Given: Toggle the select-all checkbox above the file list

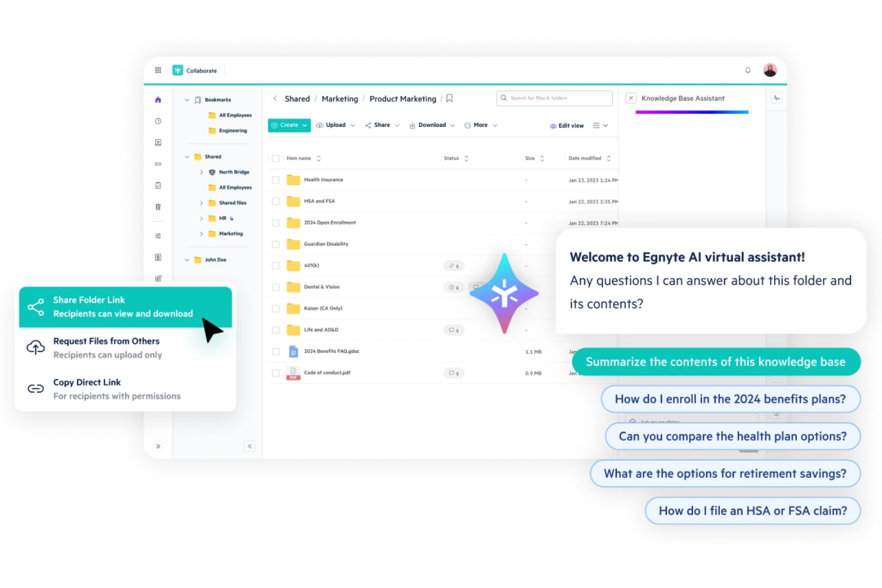Looking at the screenshot, I should pos(275,158).
